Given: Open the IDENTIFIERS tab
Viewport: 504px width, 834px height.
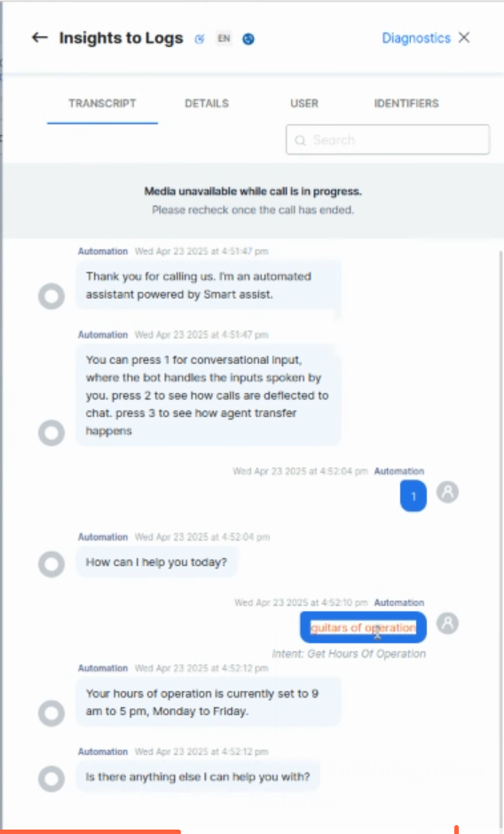Looking at the screenshot, I should (406, 103).
